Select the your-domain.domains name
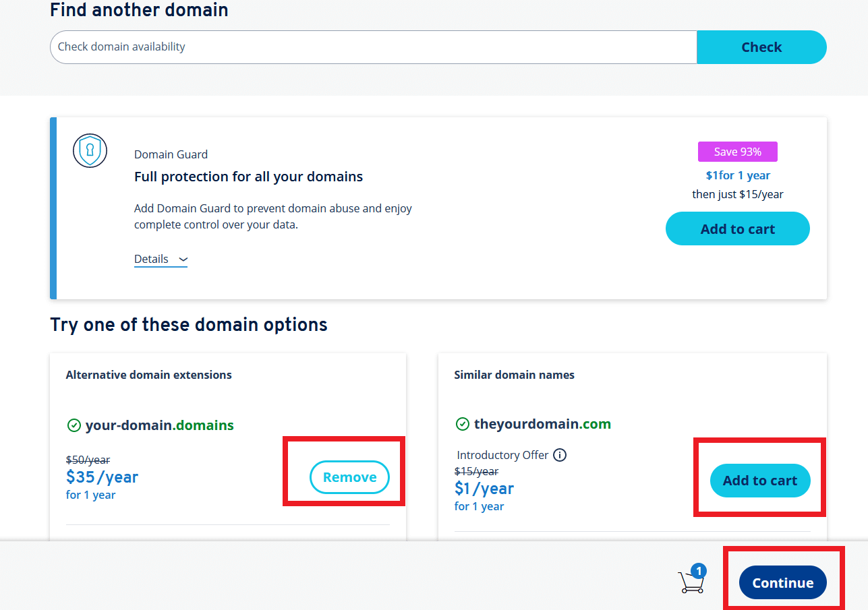Viewport: 868px width, 610px height. (159, 425)
